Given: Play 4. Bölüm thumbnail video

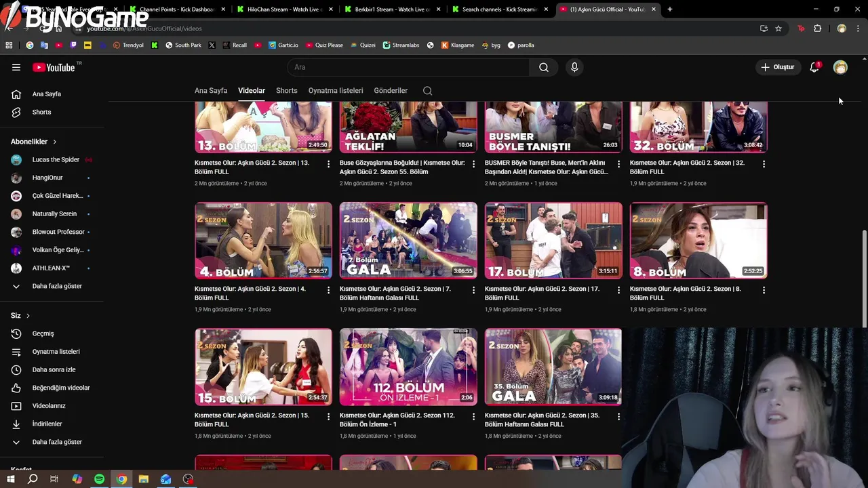Looking at the screenshot, I should (263, 241).
